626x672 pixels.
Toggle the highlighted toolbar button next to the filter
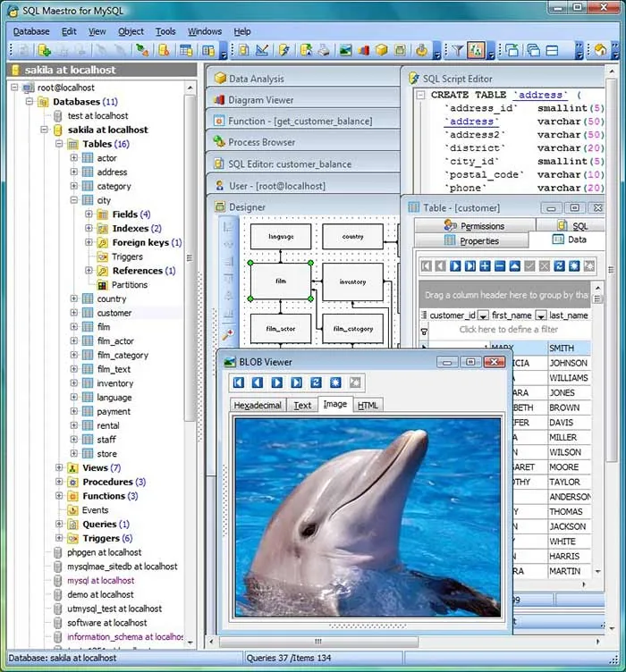point(476,51)
